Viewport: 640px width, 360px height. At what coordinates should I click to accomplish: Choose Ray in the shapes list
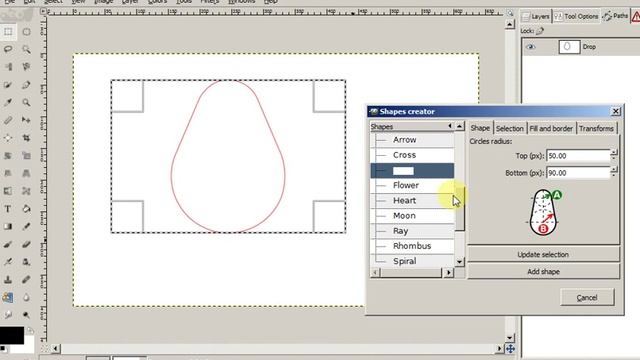pos(412,231)
